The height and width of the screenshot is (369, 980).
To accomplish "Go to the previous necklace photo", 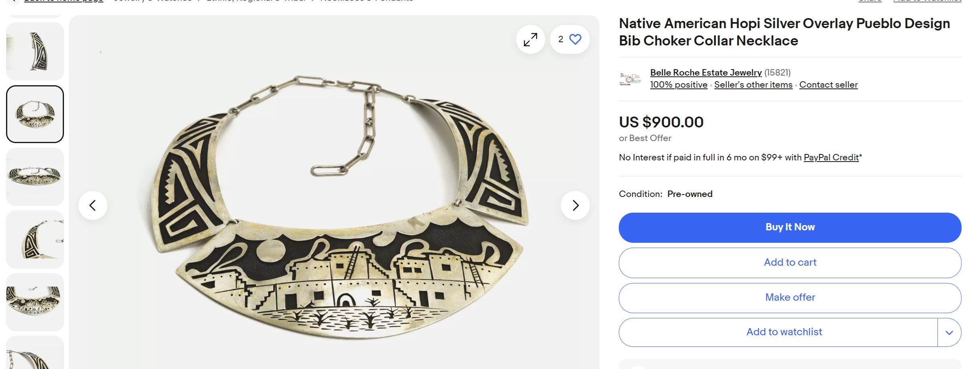I will pos(93,205).
